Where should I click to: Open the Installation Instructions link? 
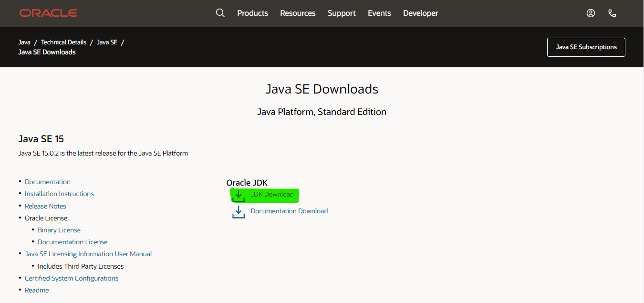[x=59, y=194]
